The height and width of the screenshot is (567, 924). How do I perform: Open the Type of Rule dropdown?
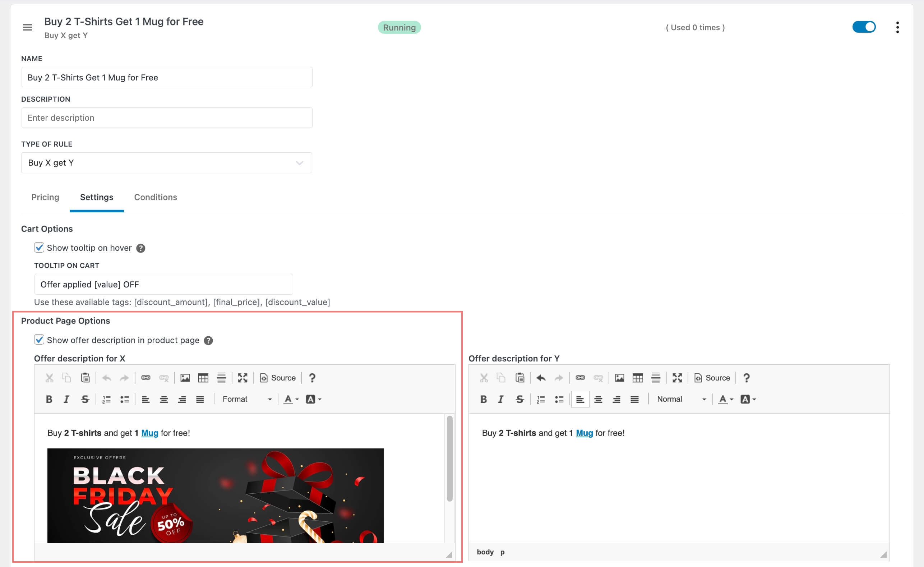166,163
